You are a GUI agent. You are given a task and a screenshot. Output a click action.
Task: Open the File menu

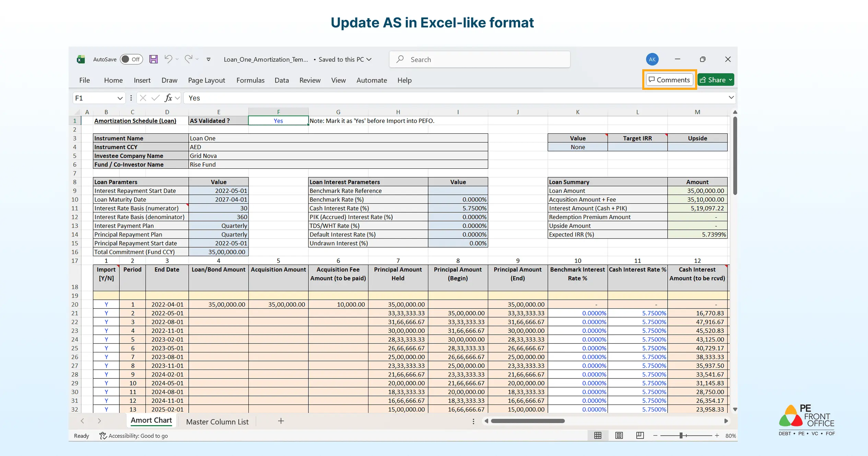click(x=84, y=80)
